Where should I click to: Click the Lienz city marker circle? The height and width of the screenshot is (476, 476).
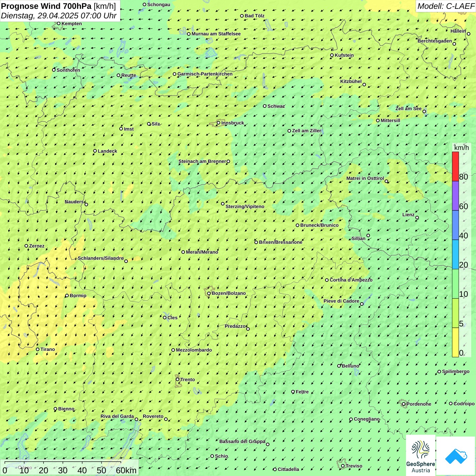click(417, 218)
